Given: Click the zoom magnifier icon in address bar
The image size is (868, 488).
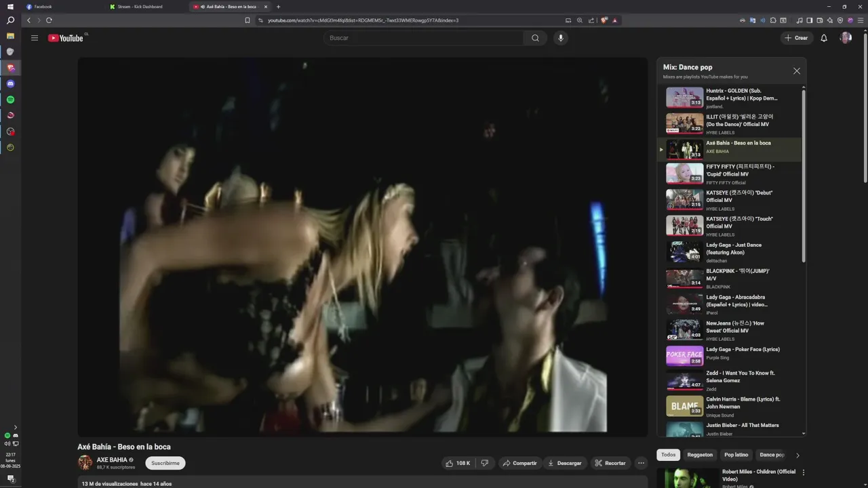Looking at the screenshot, I should [579, 20].
